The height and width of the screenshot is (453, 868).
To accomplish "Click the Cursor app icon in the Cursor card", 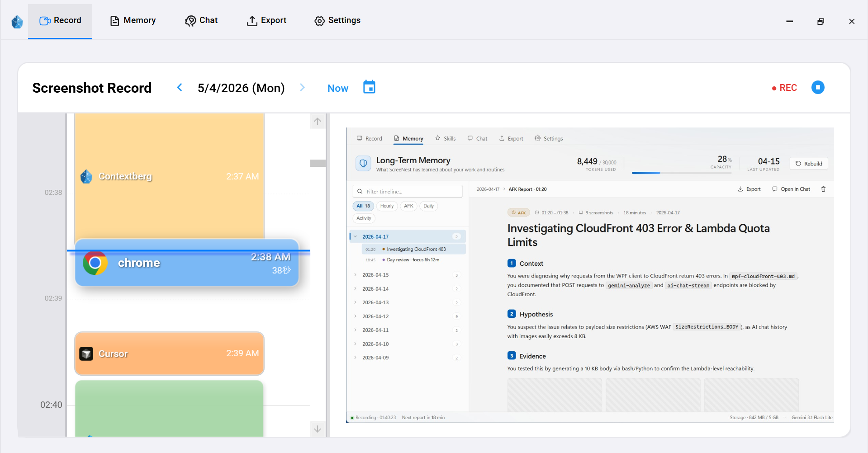I will pyautogui.click(x=86, y=354).
